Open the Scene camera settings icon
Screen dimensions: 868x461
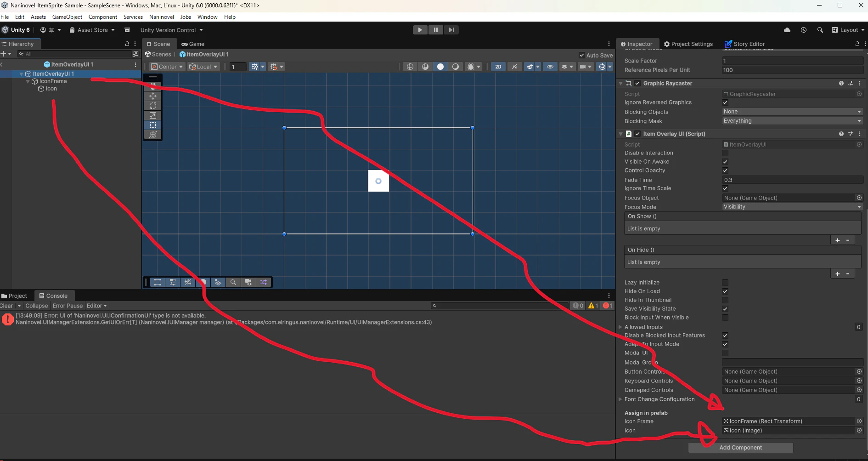(583, 67)
